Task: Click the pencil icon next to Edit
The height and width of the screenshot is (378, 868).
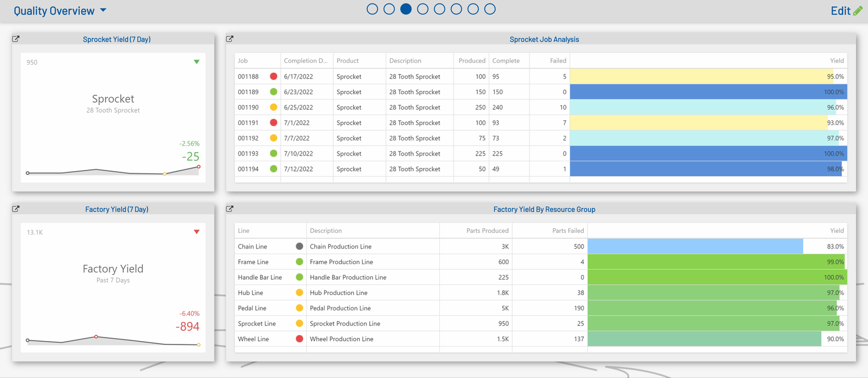Action: click(858, 10)
